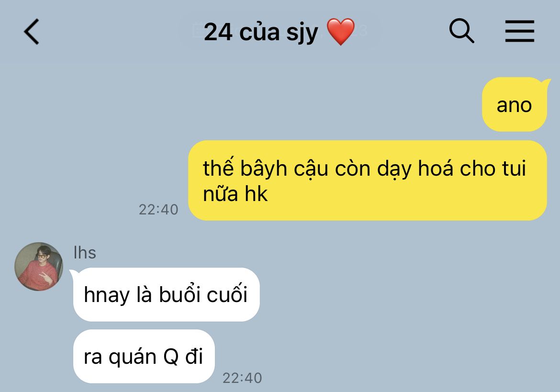
Task: Open lhs profile picture avatar
Action: click(x=39, y=267)
